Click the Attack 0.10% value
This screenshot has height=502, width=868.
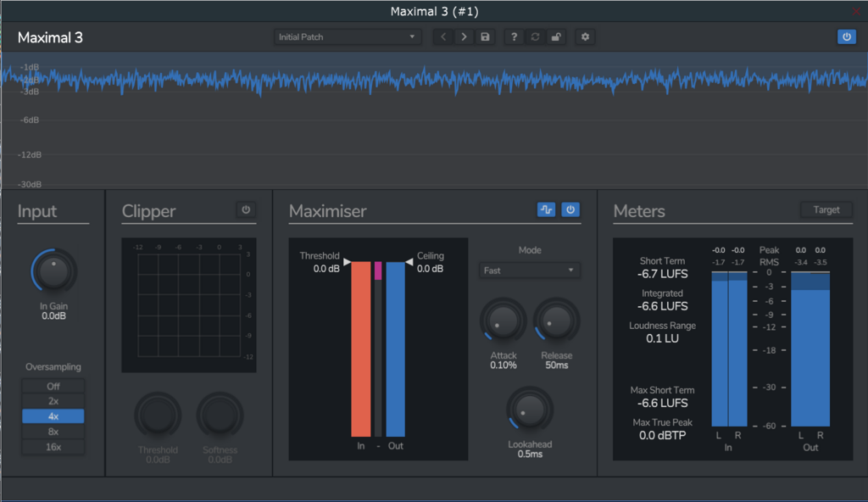[x=504, y=365]
